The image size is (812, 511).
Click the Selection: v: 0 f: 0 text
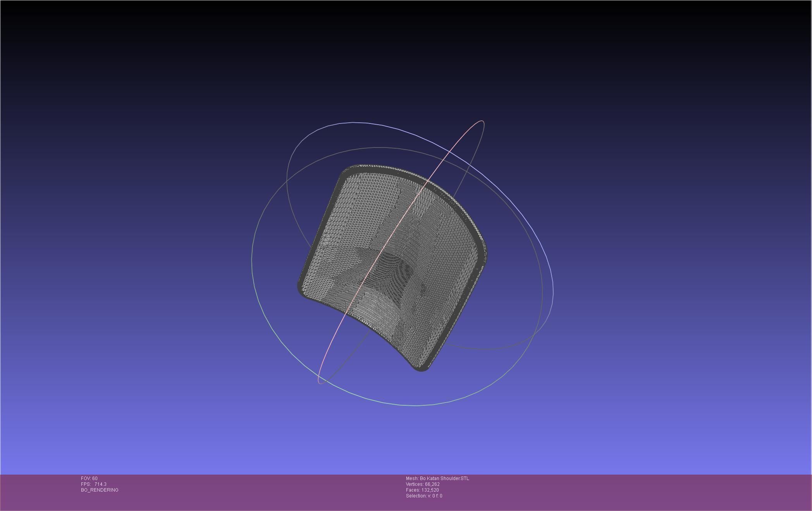click(424, 496)
